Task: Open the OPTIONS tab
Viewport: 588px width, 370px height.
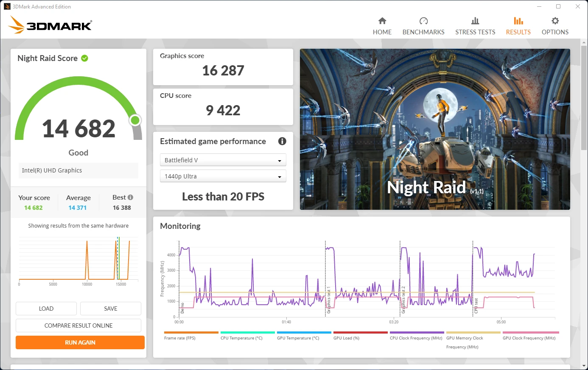Action: pos(555,26)
